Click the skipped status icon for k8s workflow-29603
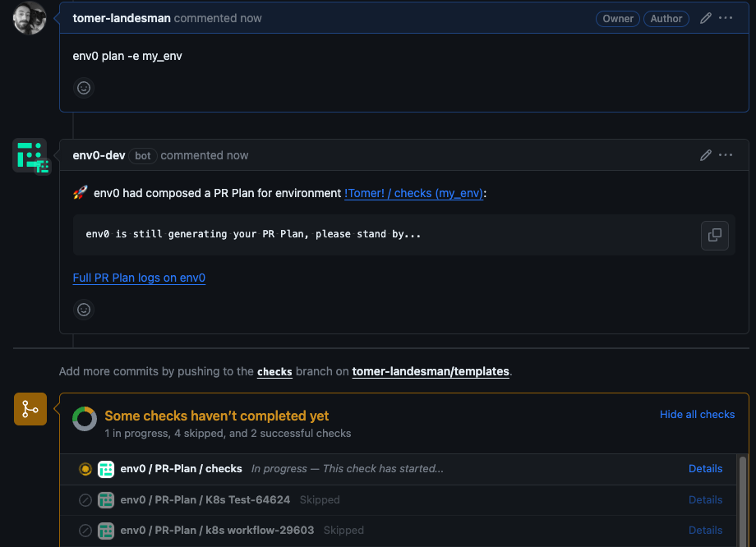Image resolution: width=756 pixels, height=547 pixels. pos(85,531)
